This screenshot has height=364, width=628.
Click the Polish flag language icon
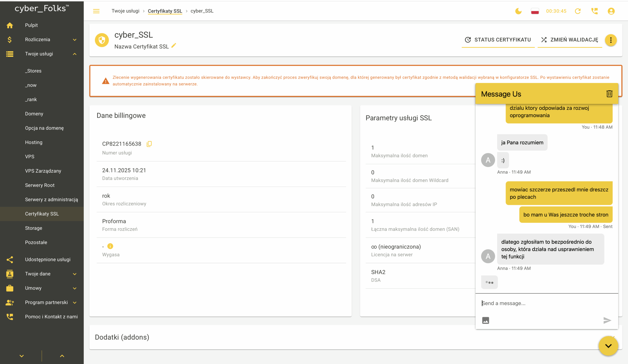click(x=535, y=11)
